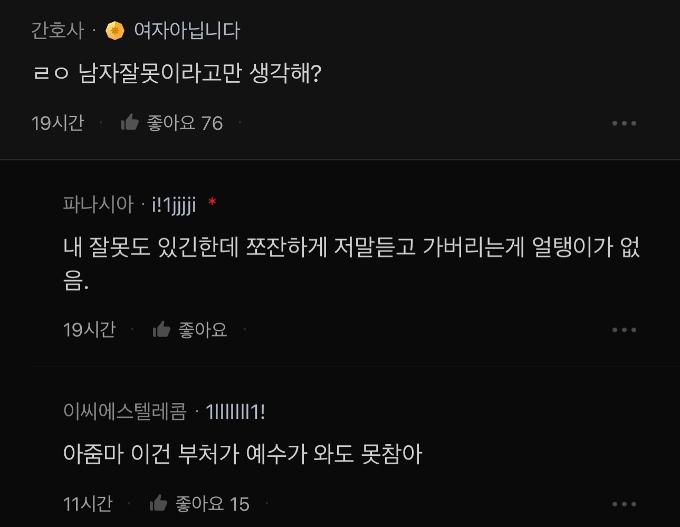The image size is (680, 527).
Task: Open three-dot menu on 파나시아 reply
Action: (x=623, y=329)
